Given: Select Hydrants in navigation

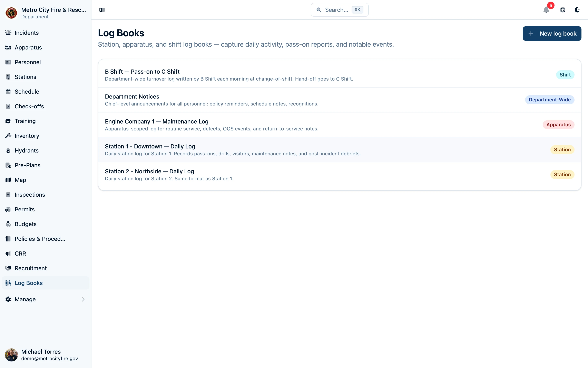Looking at the screenshot, I should pyautogui.click(x=46, y=150).
